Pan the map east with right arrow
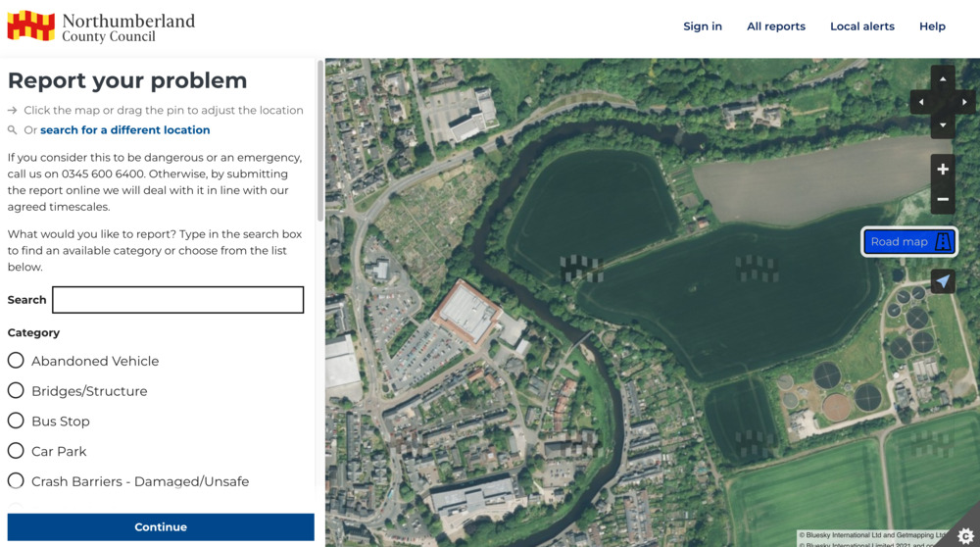The image size is (980, 547). (x=964, y=102)
